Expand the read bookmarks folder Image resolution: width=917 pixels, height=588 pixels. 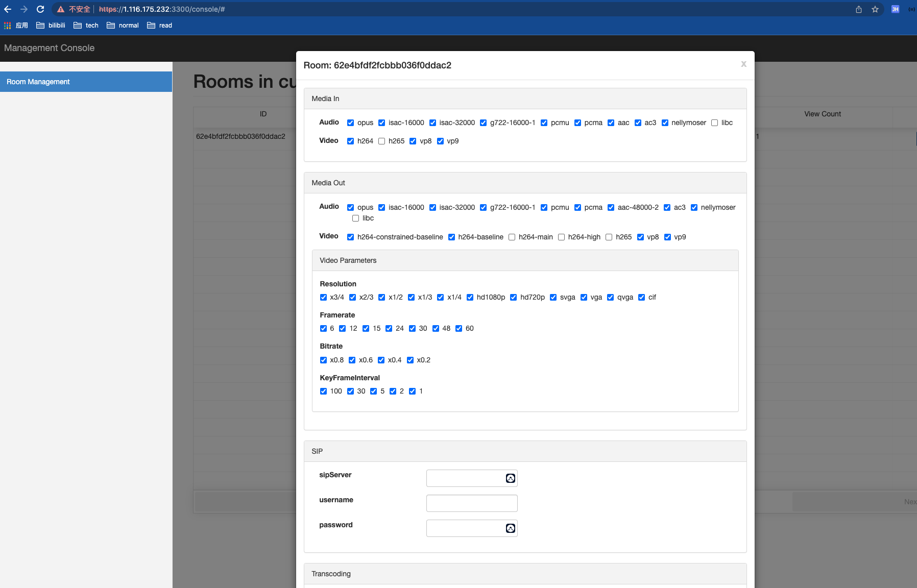click(159, 26)
